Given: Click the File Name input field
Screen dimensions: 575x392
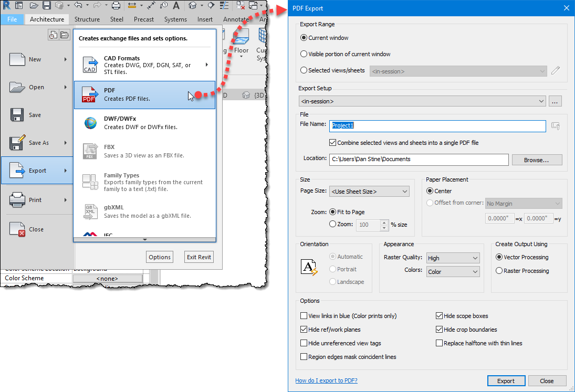Looking at the screenshot, I should (x=437, y=125).
